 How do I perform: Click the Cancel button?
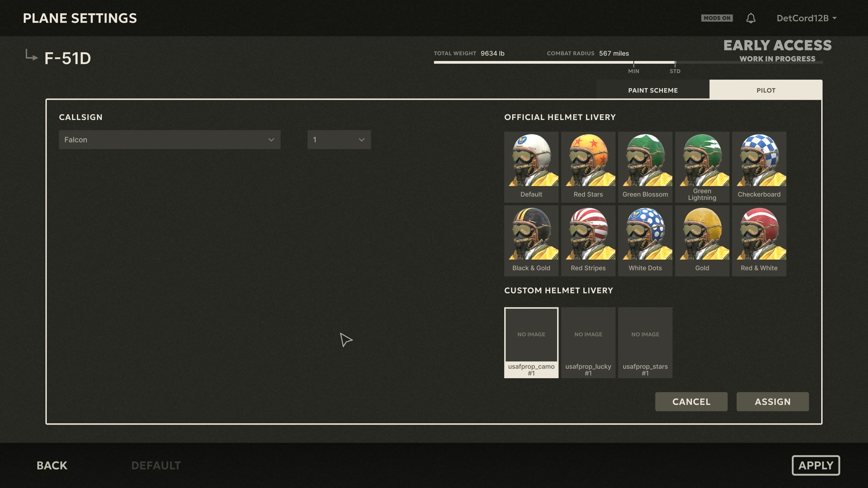point(691,402)
